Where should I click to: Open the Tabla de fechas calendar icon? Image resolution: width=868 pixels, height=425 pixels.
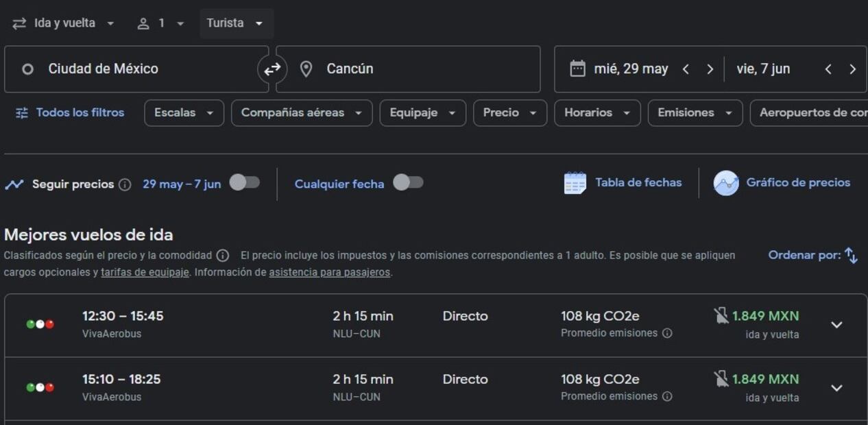[x=575, y=183]
